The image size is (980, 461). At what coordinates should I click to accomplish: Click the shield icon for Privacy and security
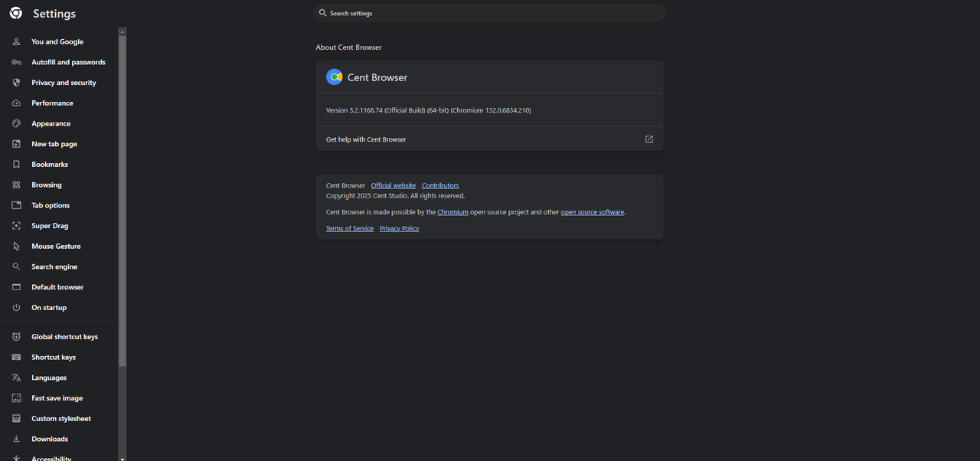(16, 83)
